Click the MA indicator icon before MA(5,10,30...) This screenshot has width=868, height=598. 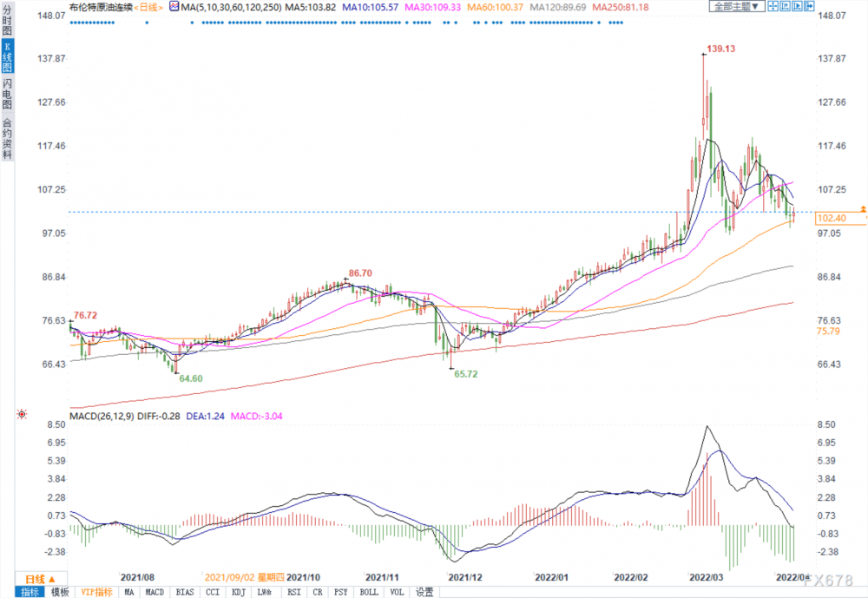coord(174,7)
